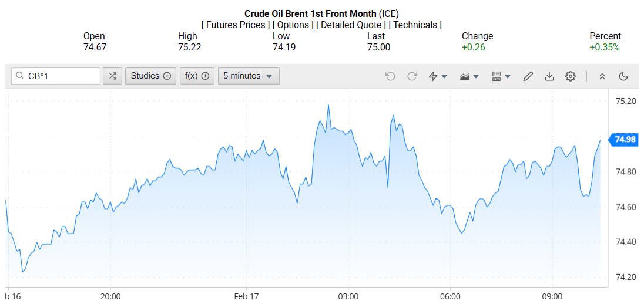Image resolution: width=644 pixels, height=304 pixels.
Task: Open the chart layout template dropdown
Action: (501, 76)
